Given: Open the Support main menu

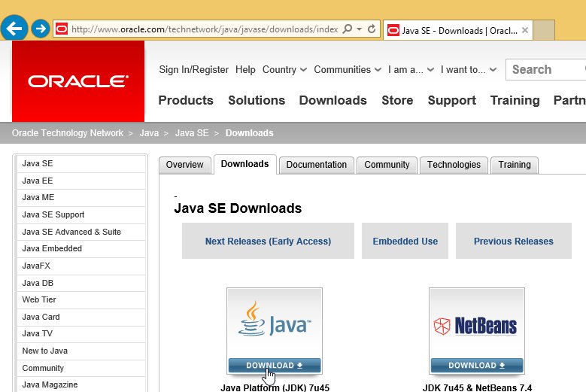Looking at the screenshot, I should [452, 100].
